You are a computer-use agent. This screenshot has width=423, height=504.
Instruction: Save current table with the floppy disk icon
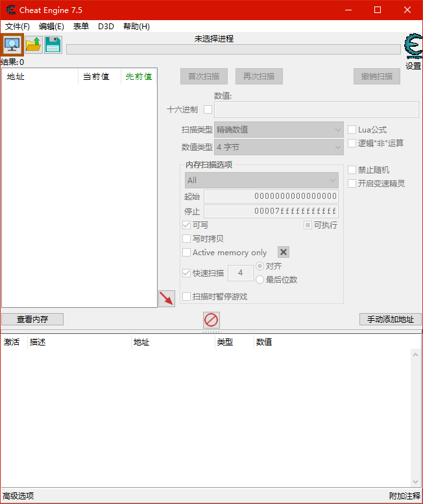[53, 45]
